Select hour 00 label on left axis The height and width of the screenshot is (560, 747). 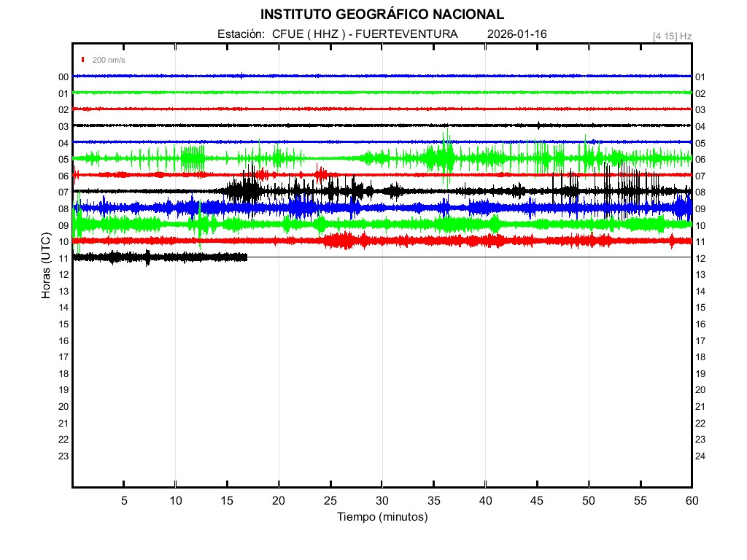click(x=63, y=77)
